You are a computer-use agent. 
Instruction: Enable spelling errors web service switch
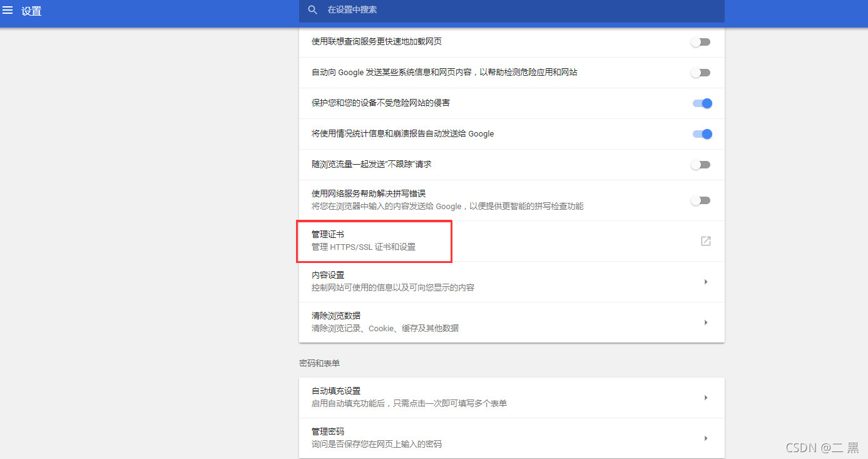pos(701,200)
